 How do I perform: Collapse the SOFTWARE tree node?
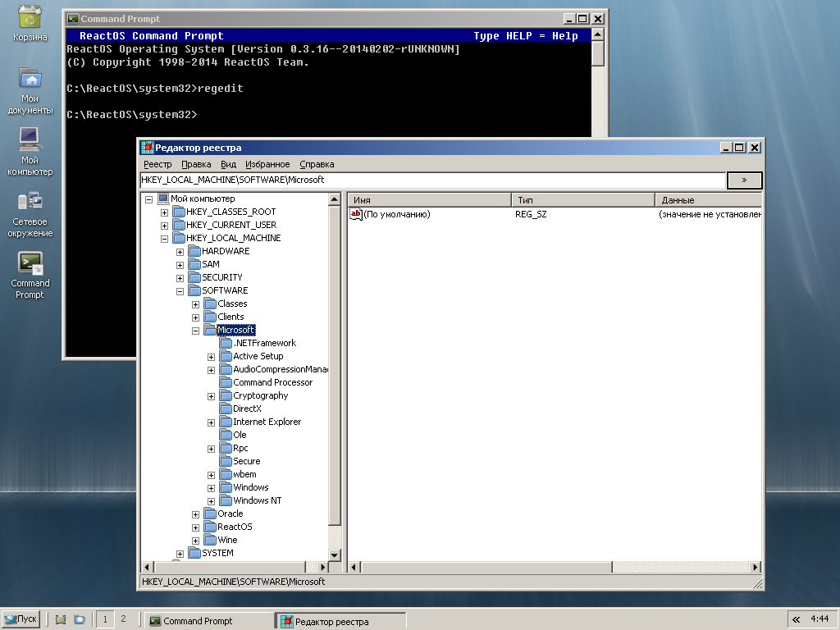pos(180,291)
